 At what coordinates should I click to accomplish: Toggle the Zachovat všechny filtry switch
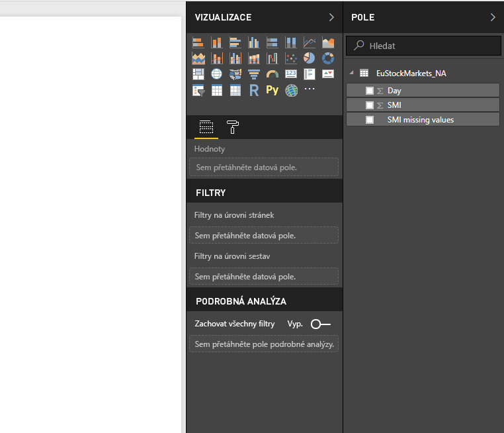pos(321,324)
